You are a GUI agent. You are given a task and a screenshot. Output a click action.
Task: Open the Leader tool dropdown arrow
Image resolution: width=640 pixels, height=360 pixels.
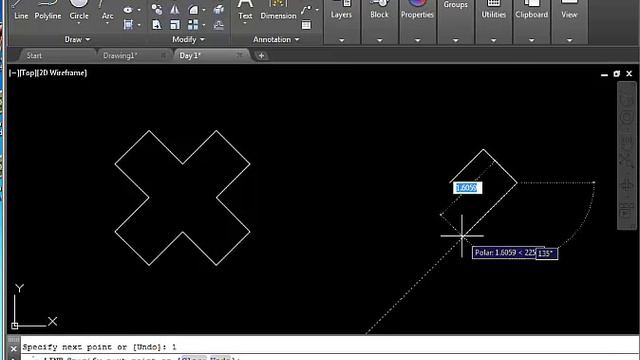pyautogui.click(x=317, y=10)
